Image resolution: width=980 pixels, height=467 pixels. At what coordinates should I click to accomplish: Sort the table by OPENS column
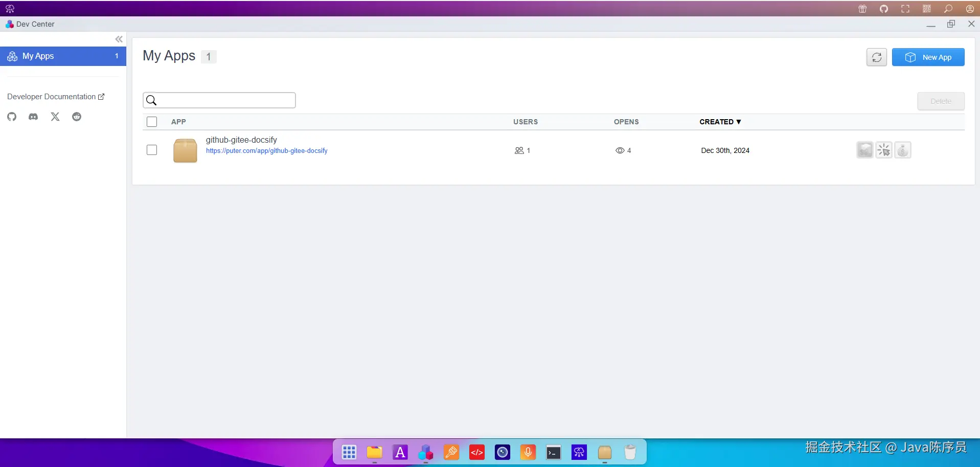626,122
